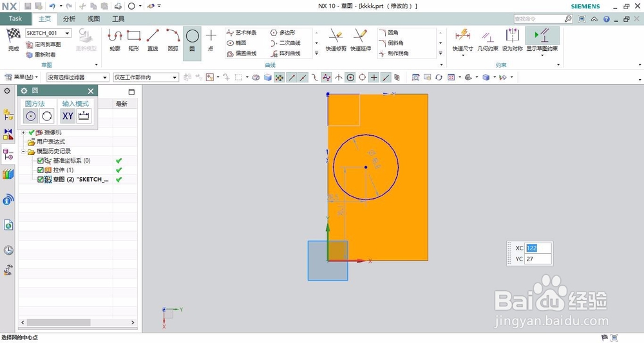The height and width of the screenshot is (343, 644).
Task: Select circle by center and diameter method
Action: (x=30, y=116)
